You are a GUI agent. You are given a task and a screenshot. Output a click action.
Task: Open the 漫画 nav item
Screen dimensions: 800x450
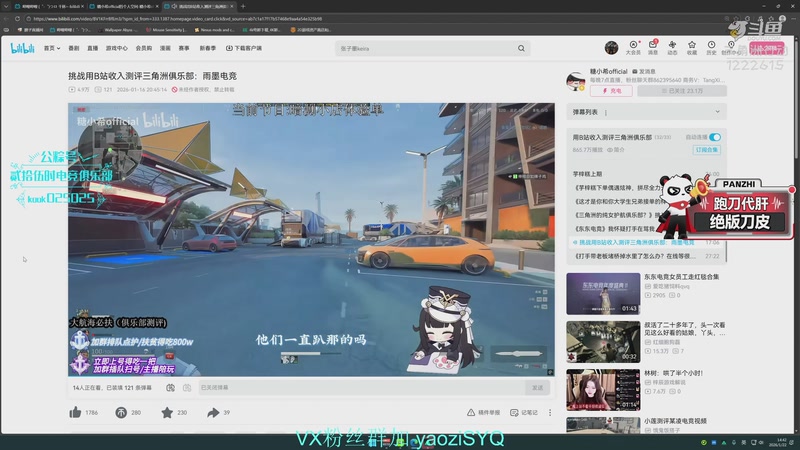(x=165, y=48)
